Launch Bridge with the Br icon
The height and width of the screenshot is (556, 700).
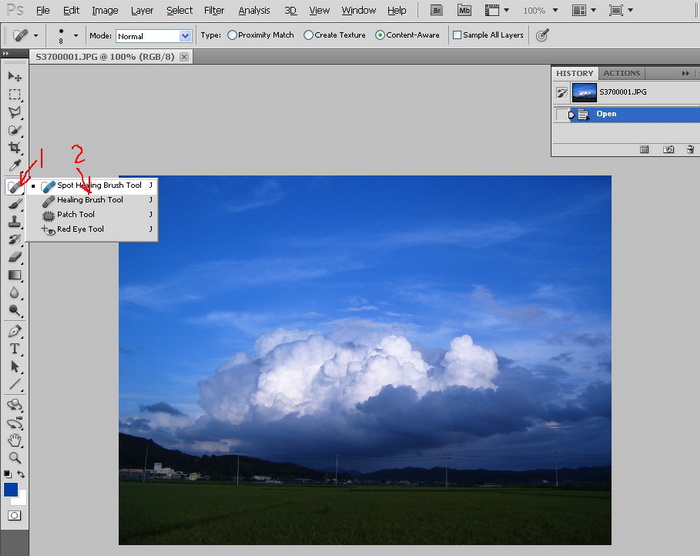point(438,10)
